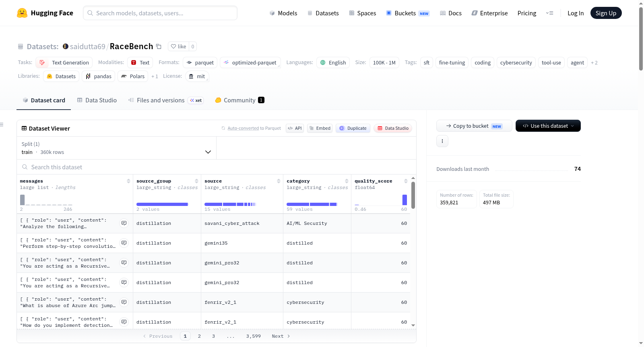Click the Hugging Face logo icon
644x347 pixels.
pos(22,13)
